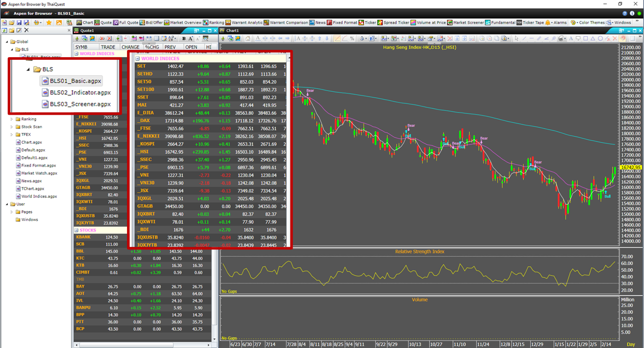Open the Windows dropdown menu
The height and width of the screenshot is (348, 644).
[619, 23]
